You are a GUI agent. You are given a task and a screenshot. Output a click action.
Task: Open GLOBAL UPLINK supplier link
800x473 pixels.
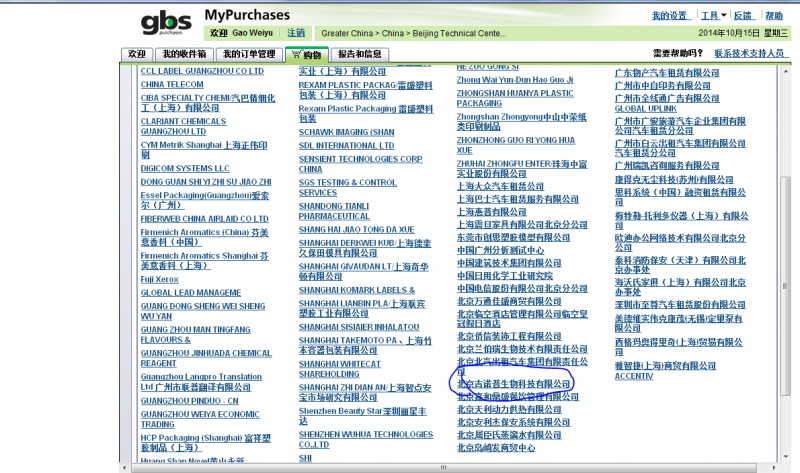pos(645,109)
